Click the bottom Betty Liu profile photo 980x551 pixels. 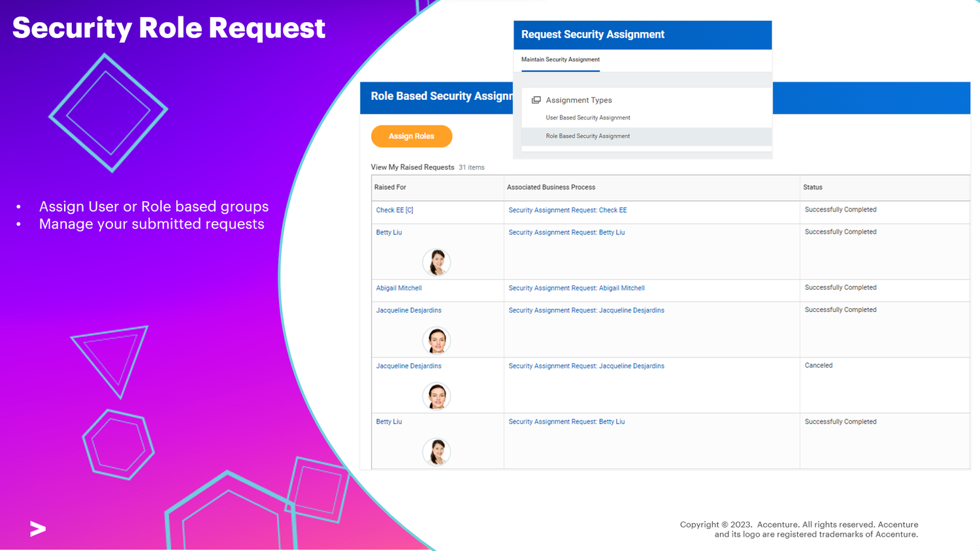(x=436, y=451)
